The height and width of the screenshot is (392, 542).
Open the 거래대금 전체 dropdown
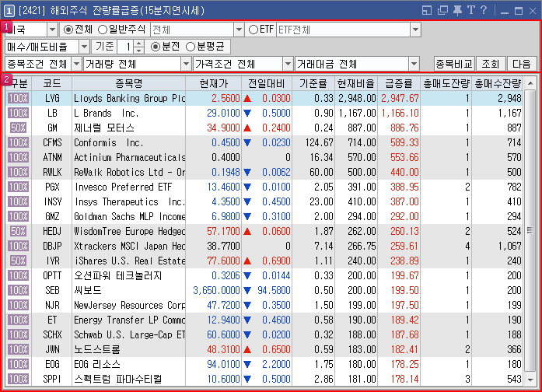point(414,64)
